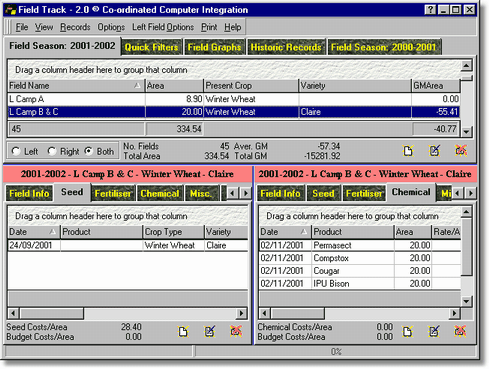Click the Present Crop column header
The width and height of the screenshot is (489, 369).
[251, 86]
